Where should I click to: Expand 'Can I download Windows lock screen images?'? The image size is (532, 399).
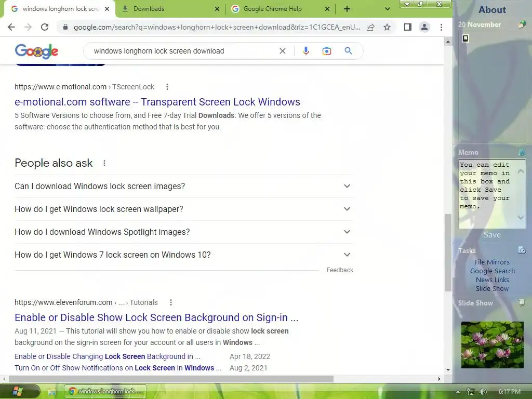(x=184, y=187)
